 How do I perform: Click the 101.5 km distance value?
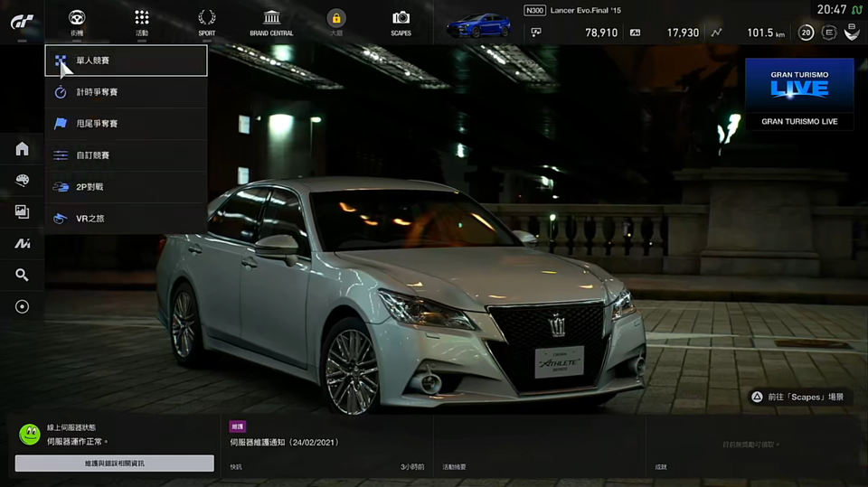(766, 33)
